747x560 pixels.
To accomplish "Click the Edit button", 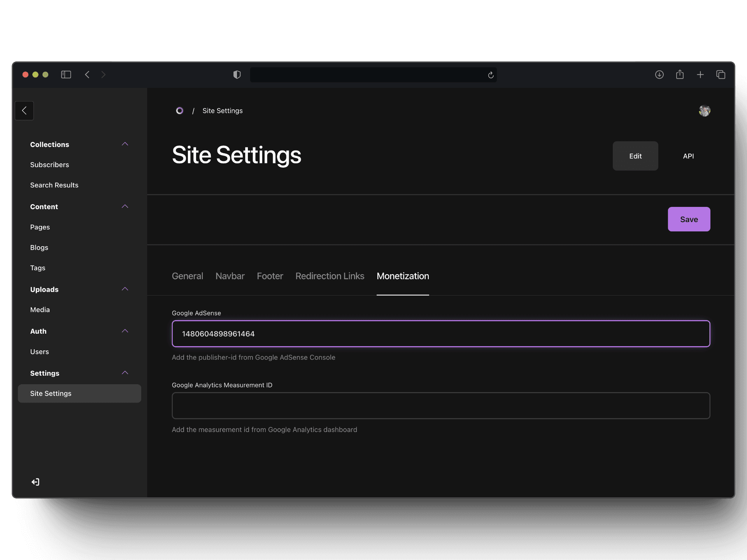I will coord(635,156).
